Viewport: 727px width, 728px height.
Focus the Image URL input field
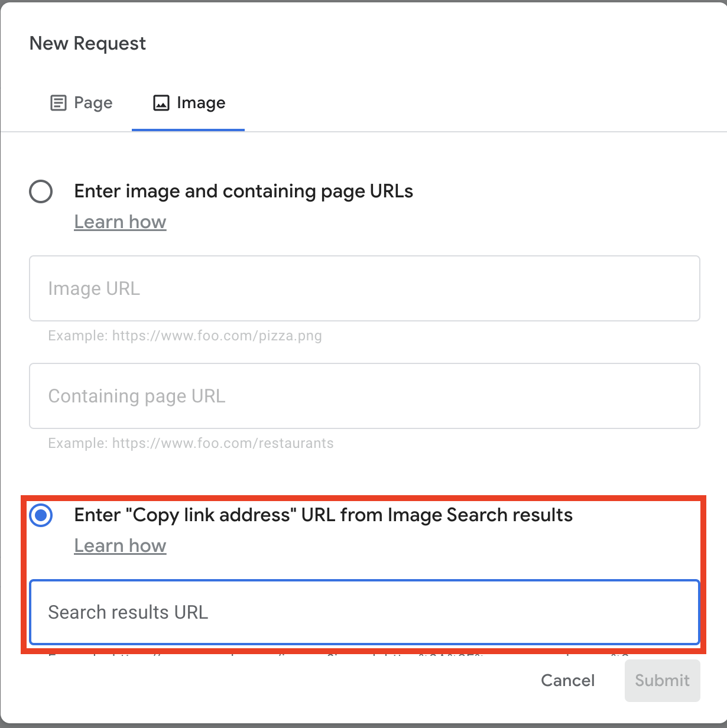coord(364,288)
